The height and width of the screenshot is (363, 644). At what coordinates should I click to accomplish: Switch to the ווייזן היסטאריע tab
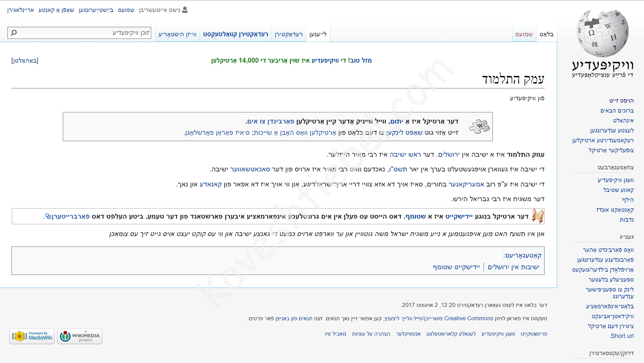[177, 34]
